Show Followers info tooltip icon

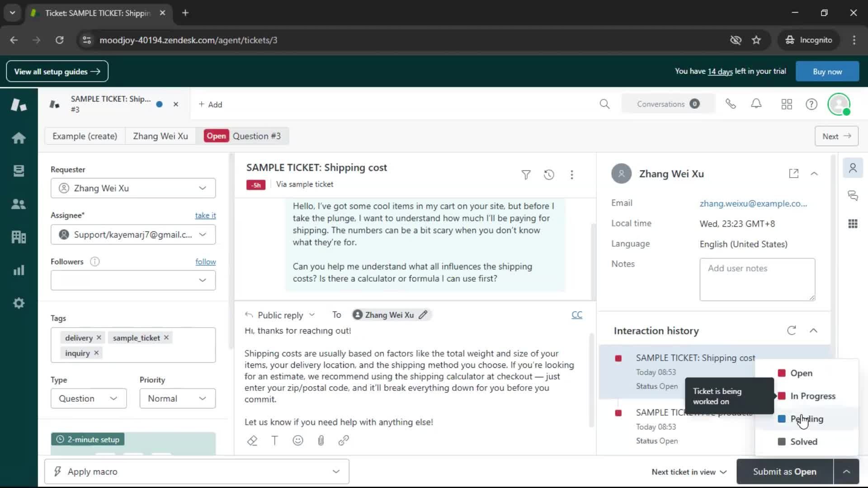pos(94,262)
